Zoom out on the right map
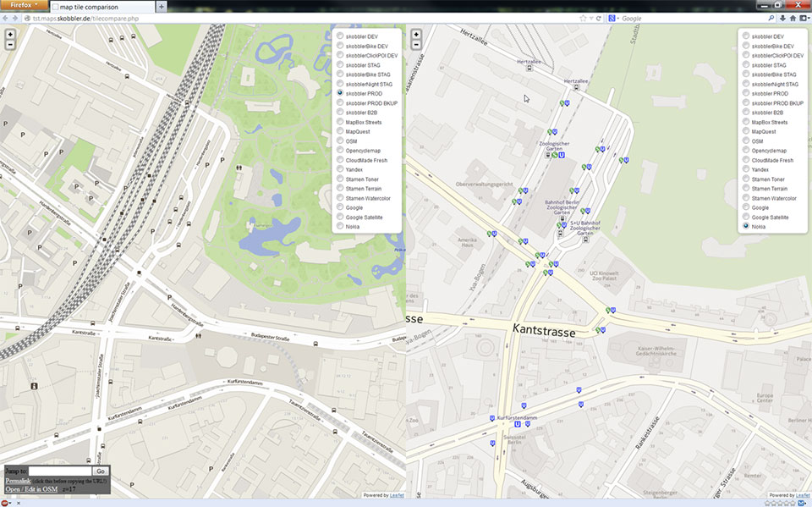The width and height of the screenshot is (812, 507). [416, 45]
